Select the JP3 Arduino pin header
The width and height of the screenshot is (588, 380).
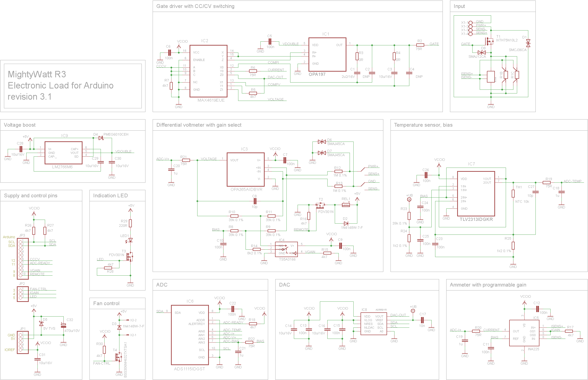pyautogui.click(x=23, y=259)
